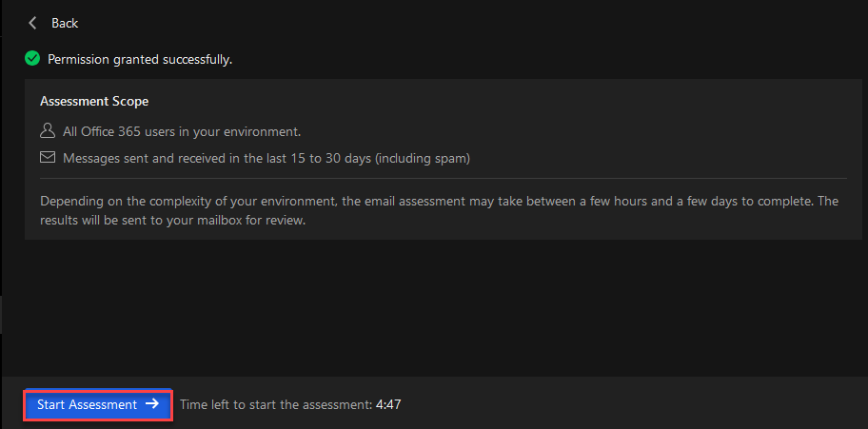Click the 'Permission granted successfully.' message

click(140, 59)
